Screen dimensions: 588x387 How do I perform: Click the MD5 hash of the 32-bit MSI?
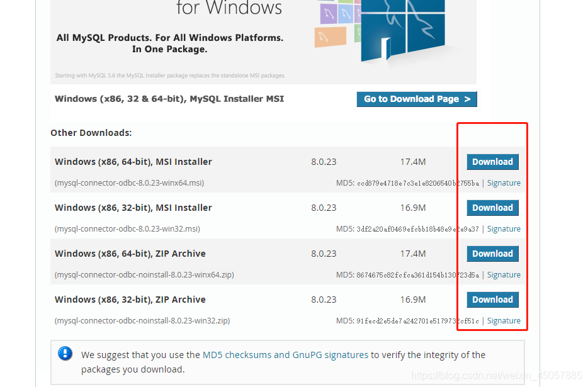pos(418,229)
